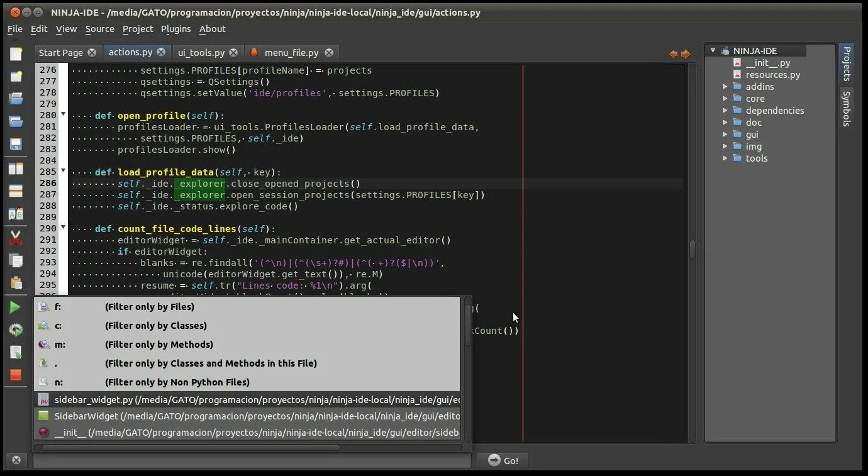The image size is (868, 476).
Task: Close the actions.py tab
Action: [x=161, y=52]
